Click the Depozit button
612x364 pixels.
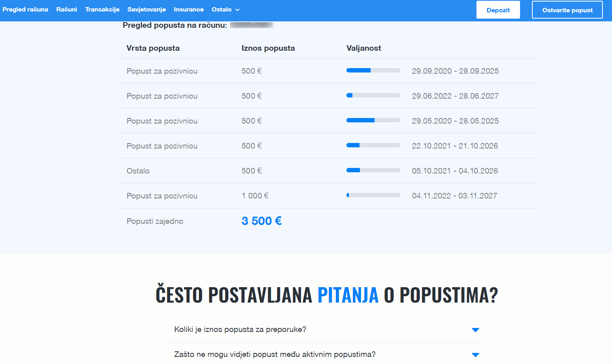click(498, 10)
